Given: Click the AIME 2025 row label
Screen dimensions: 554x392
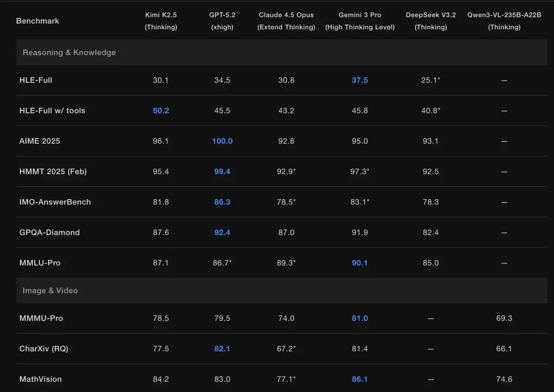Looking at the screenshot, I should pos(39,141).
